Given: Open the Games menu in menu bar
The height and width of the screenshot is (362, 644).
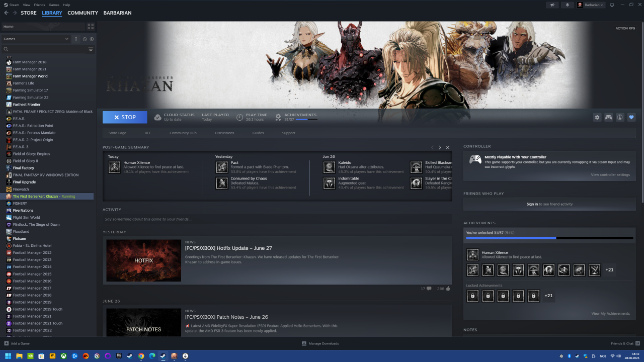Looking at the screenshot, I should point(53,5).
